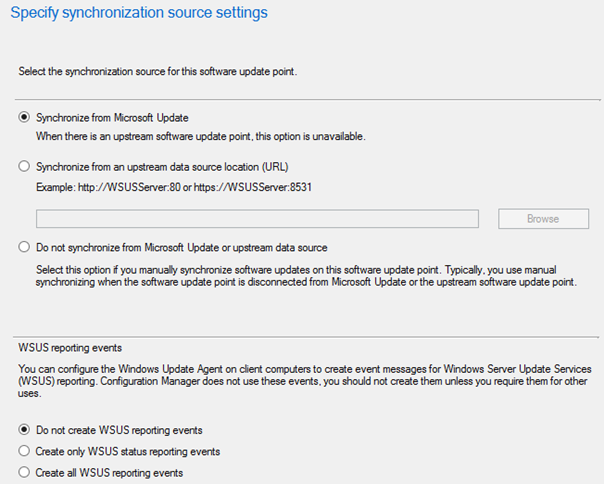Screen dimensions: 604x484
Task: Click the 'WSUS reporting events' section label
Action: pyautogui.click(x=70, y=348)
